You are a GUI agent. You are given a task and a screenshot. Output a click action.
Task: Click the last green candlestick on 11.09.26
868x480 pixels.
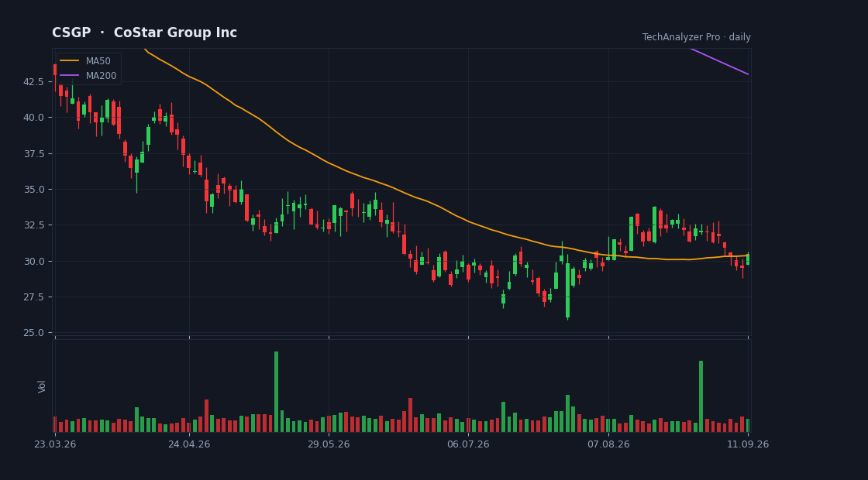point(748,259)
